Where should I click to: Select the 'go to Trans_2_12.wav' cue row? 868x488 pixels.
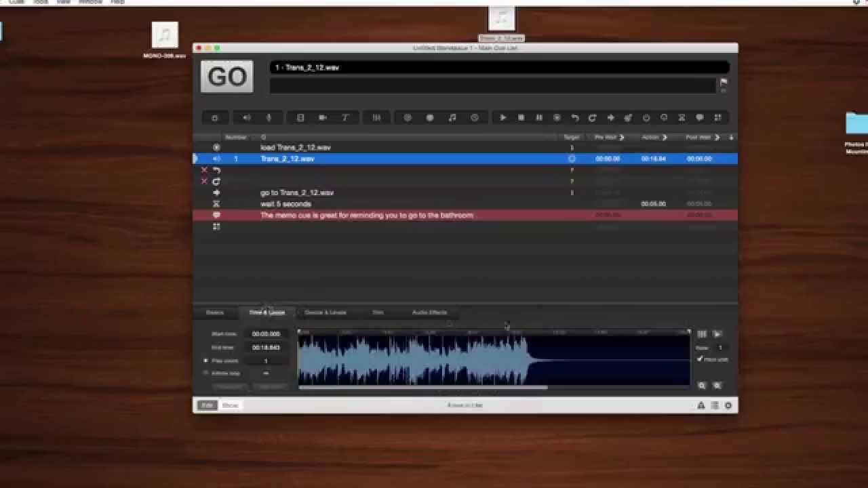[x=465, y=192]
